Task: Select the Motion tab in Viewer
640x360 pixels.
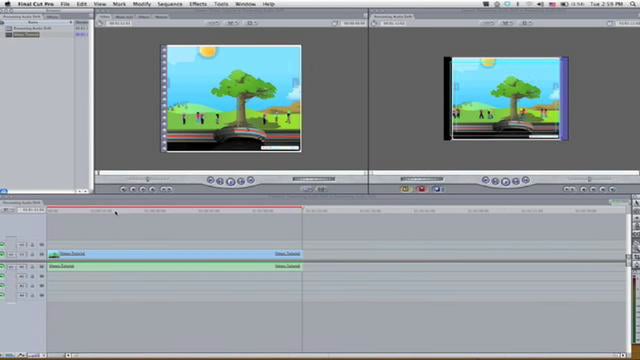Action: pyautogui.click(x=161, y=17)
